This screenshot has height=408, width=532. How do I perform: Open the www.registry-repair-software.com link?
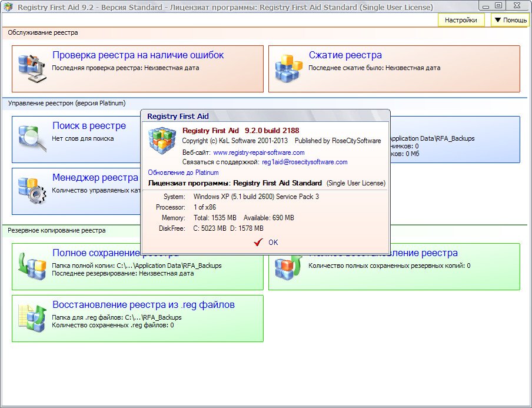tap(258, 152)
